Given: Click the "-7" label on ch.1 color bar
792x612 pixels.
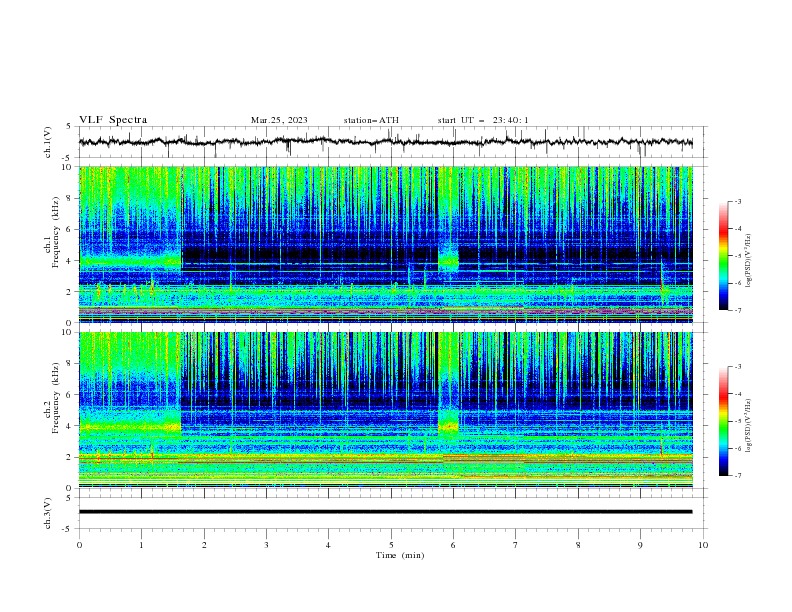Looking at the screenshot, I should pos(738,311).
